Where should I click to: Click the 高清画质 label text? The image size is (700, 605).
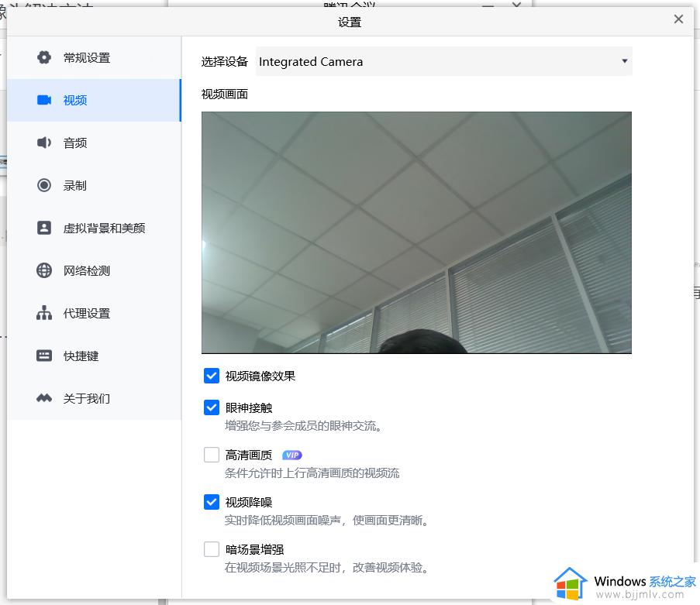pos(249,455)
